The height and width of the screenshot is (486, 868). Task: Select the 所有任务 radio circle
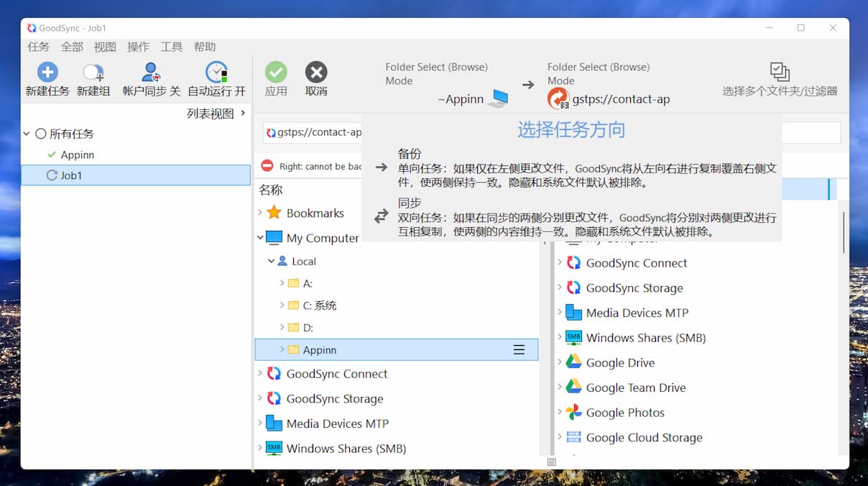pyautogui.click(x=42, y=133)
